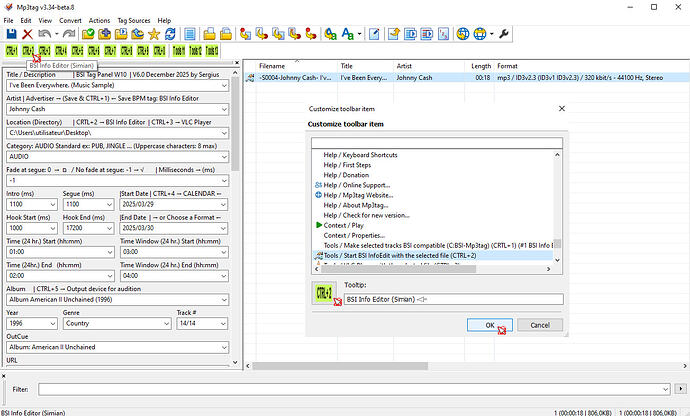Sort files by the Filename column header
The image size is (690, 416).
pos(297,66)
